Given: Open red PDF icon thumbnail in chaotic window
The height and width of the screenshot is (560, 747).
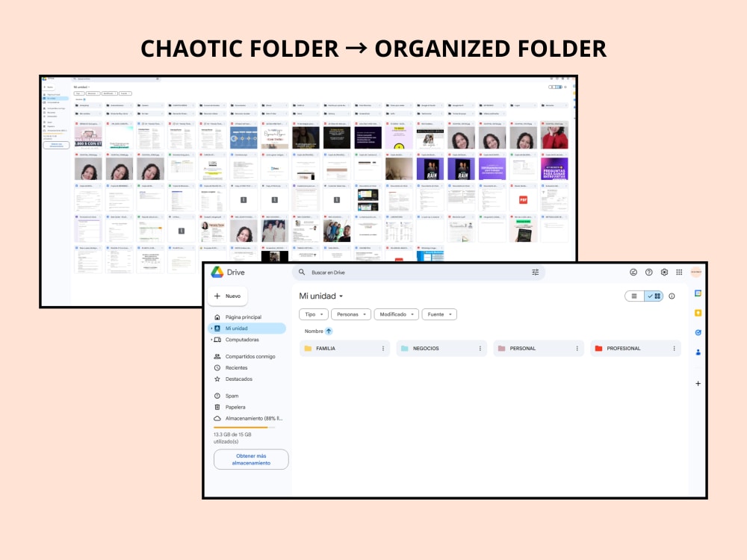Looking at the screenshot, I should [523, 200].
